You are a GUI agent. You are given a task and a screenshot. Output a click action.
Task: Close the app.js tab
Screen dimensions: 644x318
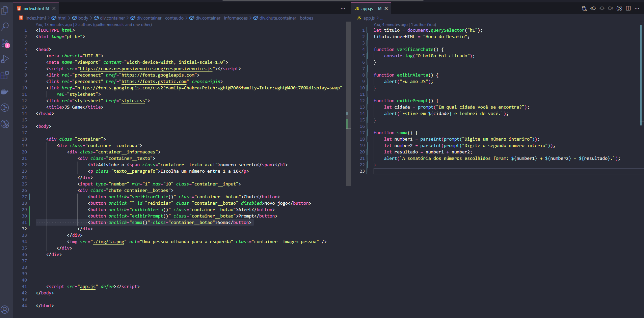coord(386,8)
